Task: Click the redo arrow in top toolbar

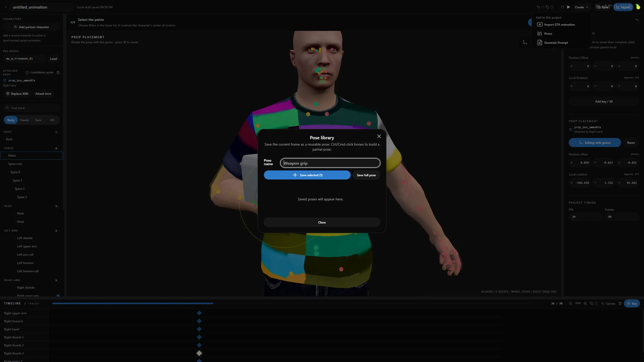Action: click(543, 7)
